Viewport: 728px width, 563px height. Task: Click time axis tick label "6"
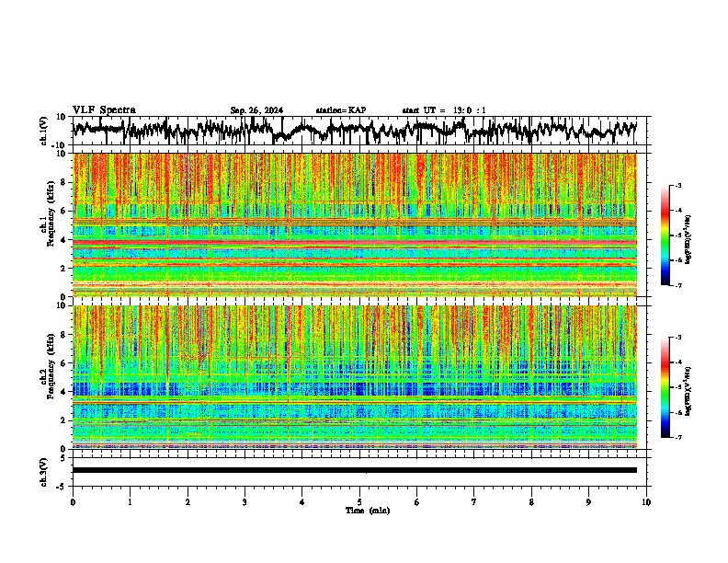point(417,502)
